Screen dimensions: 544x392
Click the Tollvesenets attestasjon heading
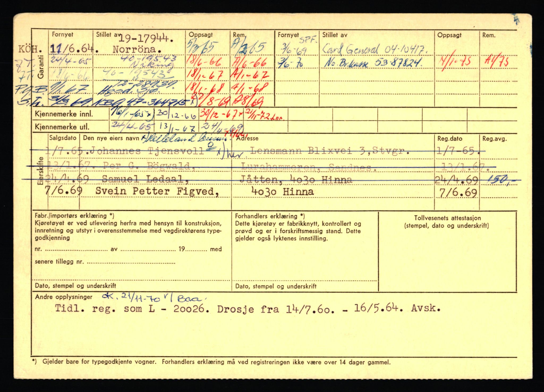coord(448,218)
